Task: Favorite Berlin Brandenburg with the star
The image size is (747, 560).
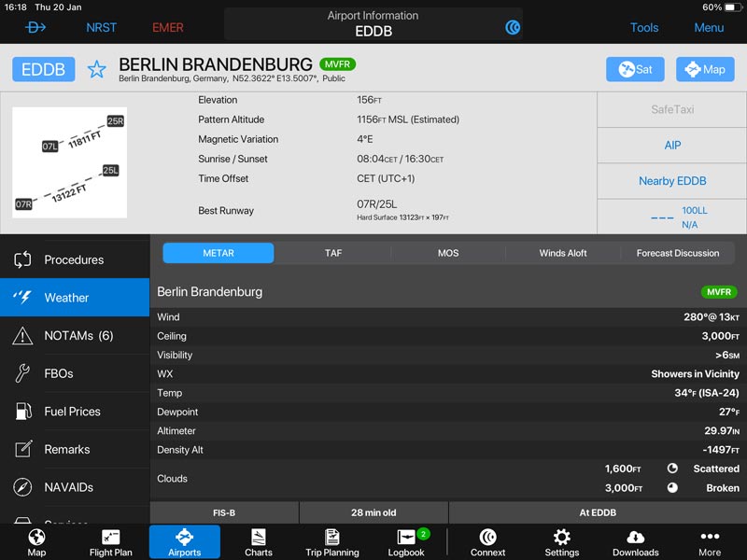Action: coord(97,69)
